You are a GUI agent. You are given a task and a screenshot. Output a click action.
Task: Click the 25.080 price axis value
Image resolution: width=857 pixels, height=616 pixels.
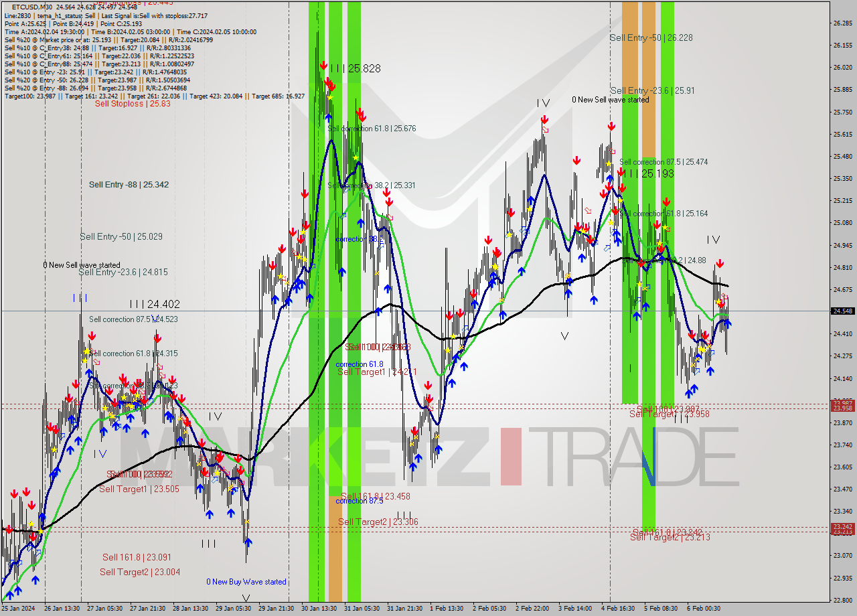point(842,222)
